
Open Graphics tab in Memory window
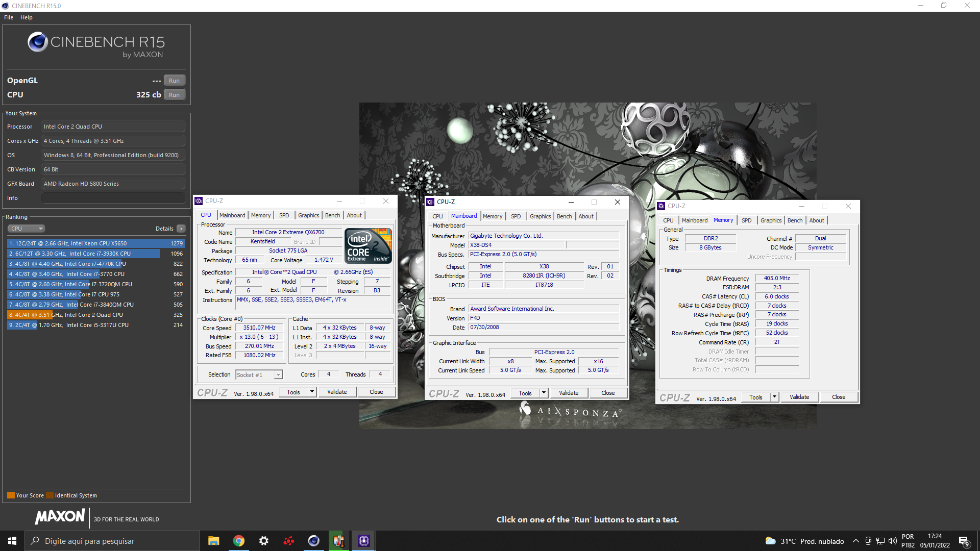click(x=771, y=220)
